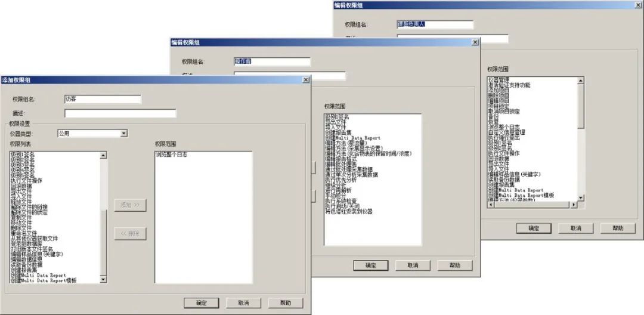Image resolution: width=644 pixels, height=315 pixels.
Task: Click 取消 in the 添加权限组 dialog
Action: [x=243, y=302]
